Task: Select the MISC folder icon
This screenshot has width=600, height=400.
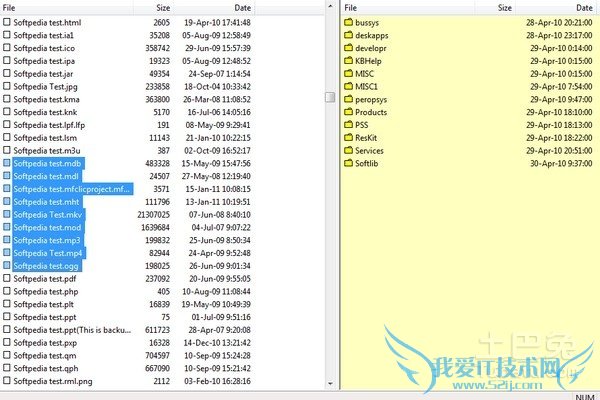Action: click(x=348, y=73)
